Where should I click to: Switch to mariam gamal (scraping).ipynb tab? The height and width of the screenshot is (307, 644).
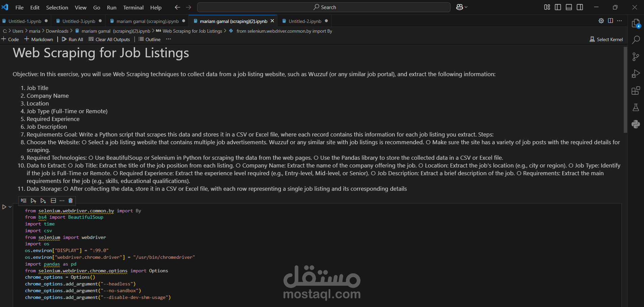tap(148, 21)
